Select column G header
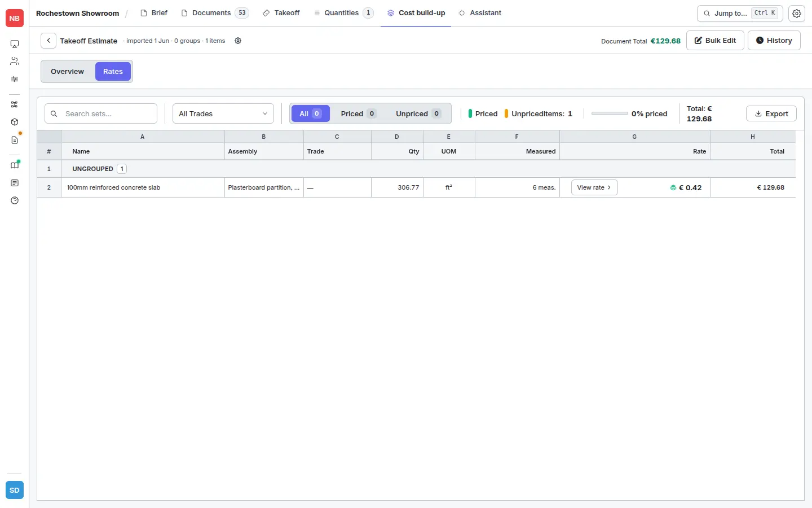The height and width of the screenshot is (508, 812). [x=635, y=137]
